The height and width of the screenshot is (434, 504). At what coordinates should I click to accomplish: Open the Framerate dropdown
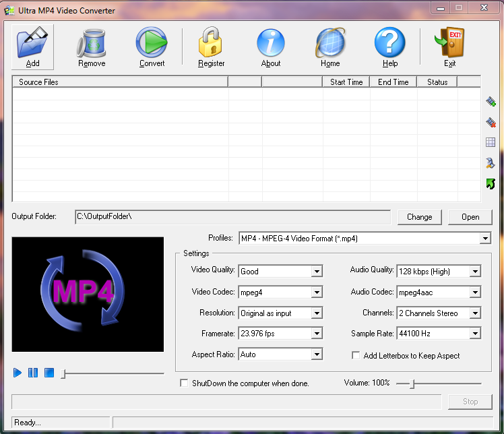[x=317, y=334]
